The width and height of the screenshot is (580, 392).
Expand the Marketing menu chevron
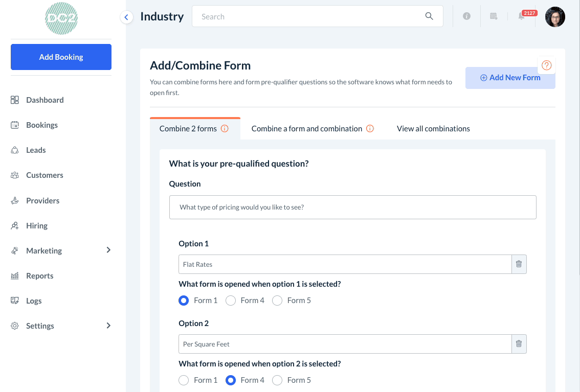108,250
